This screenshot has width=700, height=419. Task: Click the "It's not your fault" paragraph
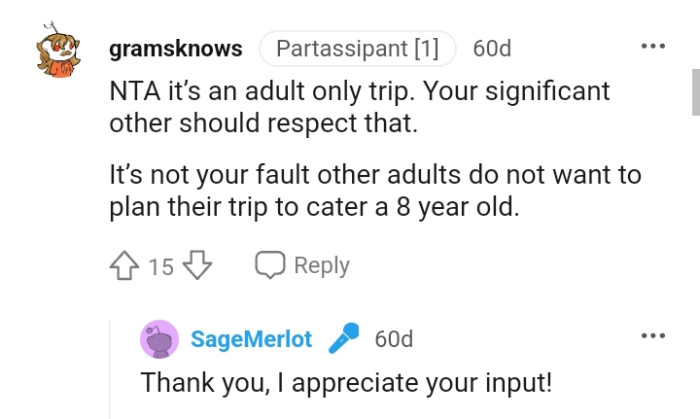point(374,192)
